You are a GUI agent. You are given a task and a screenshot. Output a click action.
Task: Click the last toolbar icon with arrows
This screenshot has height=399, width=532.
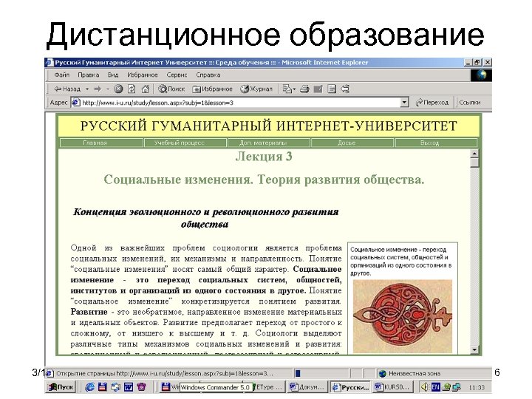(x=345, y=89)
